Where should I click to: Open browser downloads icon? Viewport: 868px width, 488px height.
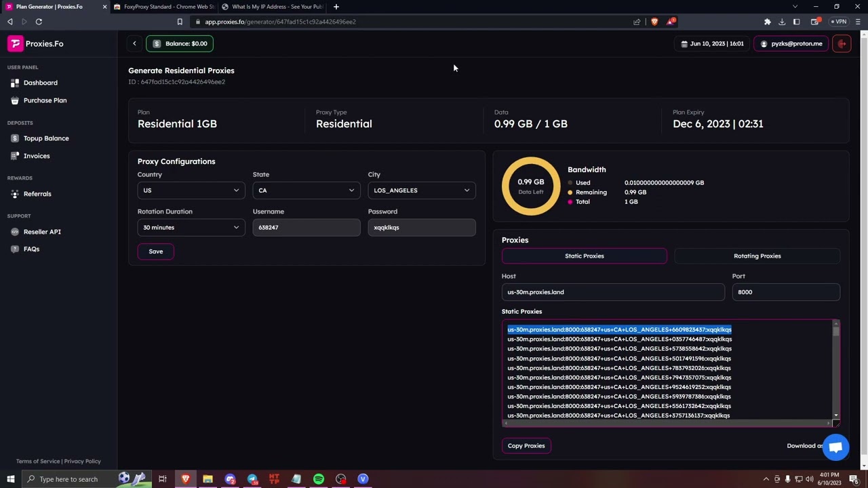[x=782, y=22]
